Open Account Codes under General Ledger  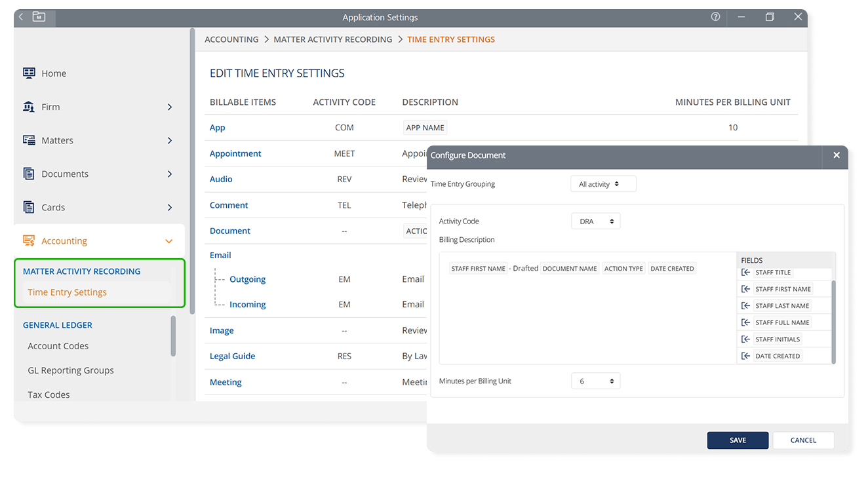[x=58, y=346]
